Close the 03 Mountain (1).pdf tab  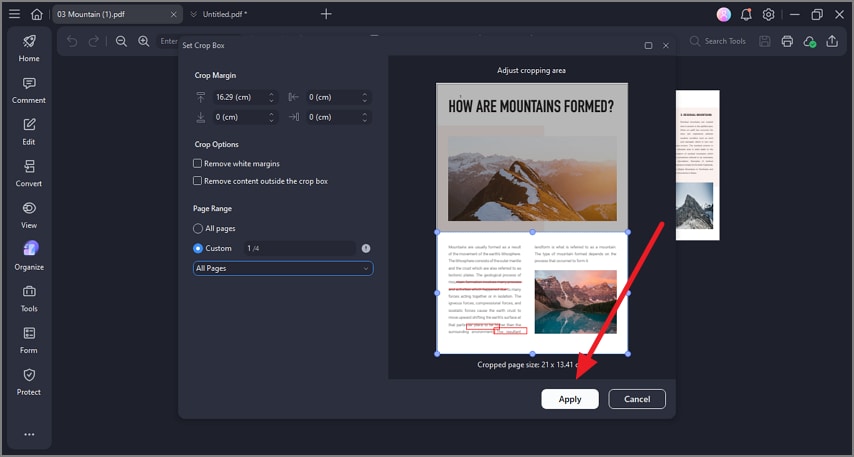click(173, 15)
